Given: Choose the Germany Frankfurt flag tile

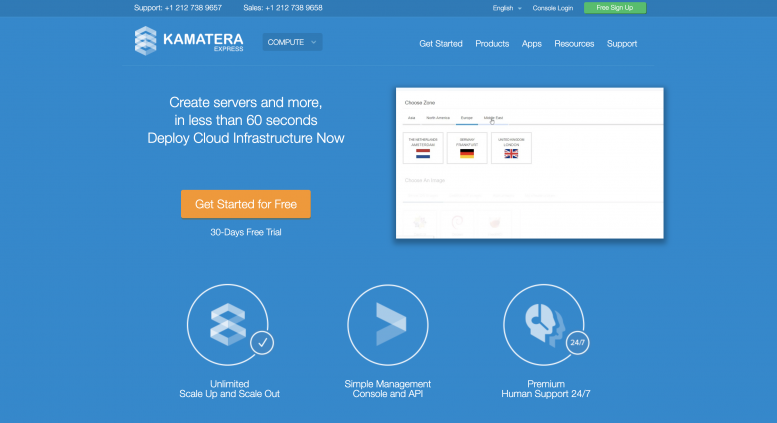Looking at the screenshot, I should click(467, 148).
